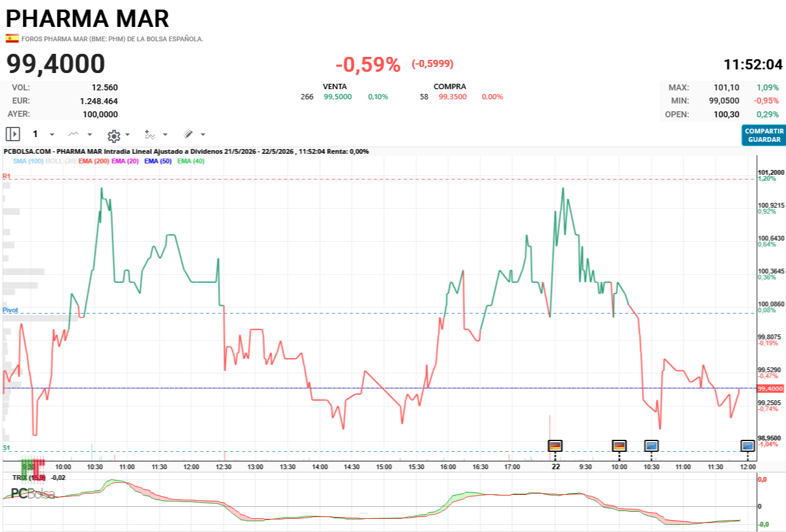Click the VENTA volume 266
Viewport: 786px width, 532px height.
[x=307, y=97]
